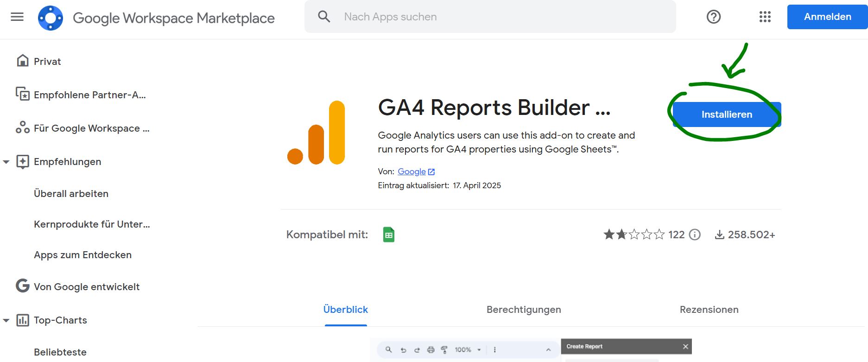
Task: Click Privat label in sidebar
Action: point(47,62)
